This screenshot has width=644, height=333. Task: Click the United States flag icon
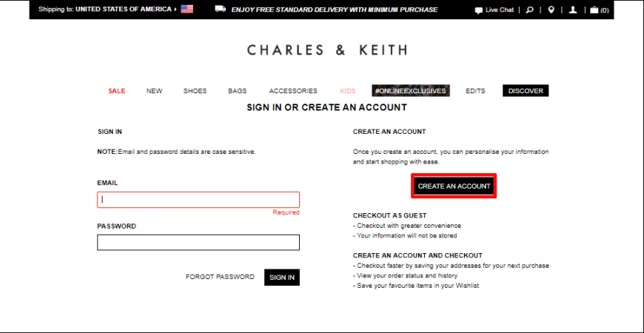click(x=187, y=9)
